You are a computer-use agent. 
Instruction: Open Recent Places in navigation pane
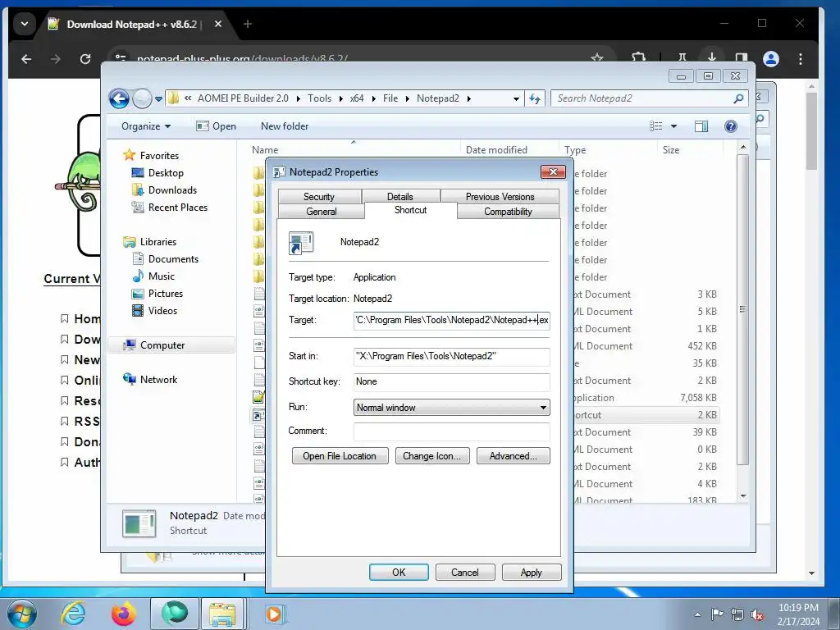click(x=177, y=208)
